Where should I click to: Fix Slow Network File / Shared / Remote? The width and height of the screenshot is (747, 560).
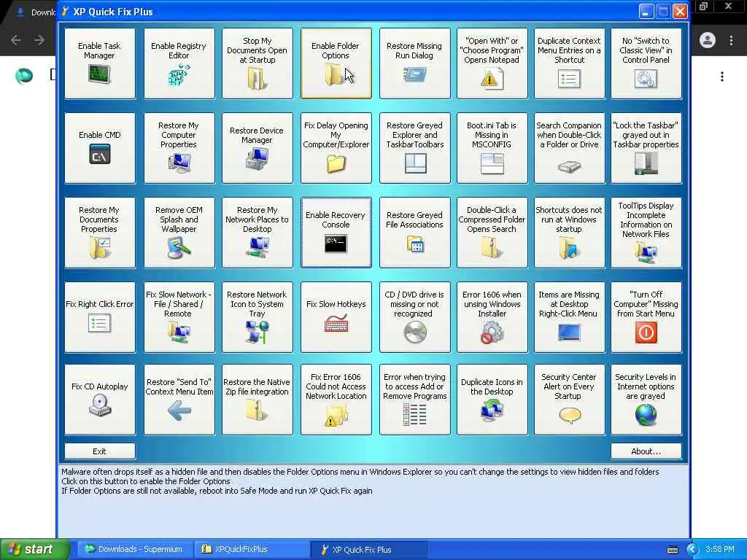[179, 317]
